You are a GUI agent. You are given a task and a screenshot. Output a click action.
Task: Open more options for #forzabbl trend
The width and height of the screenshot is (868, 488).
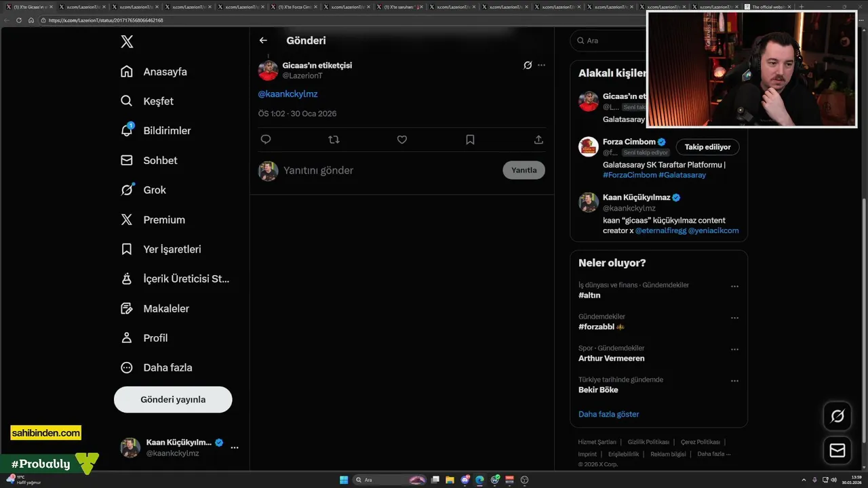point(734,318)
